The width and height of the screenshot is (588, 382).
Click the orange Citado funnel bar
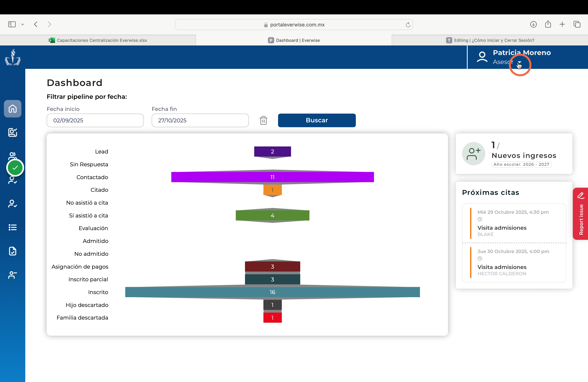coord(272,190)
